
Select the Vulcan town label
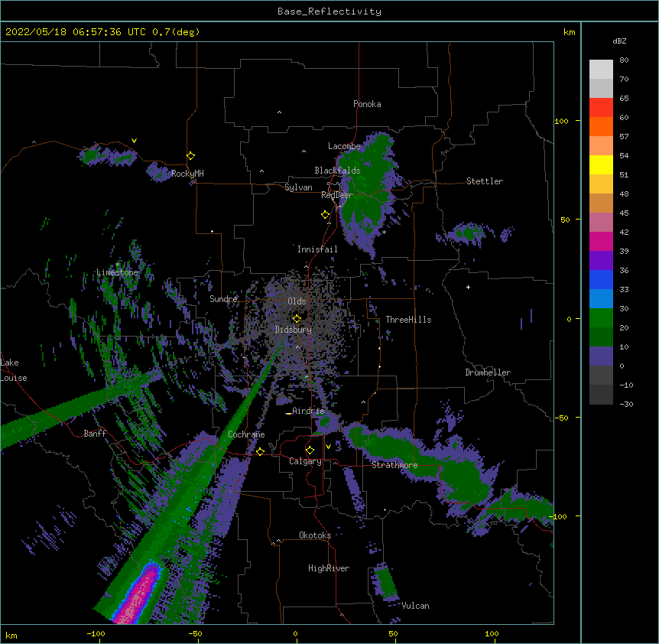[415, 606]
